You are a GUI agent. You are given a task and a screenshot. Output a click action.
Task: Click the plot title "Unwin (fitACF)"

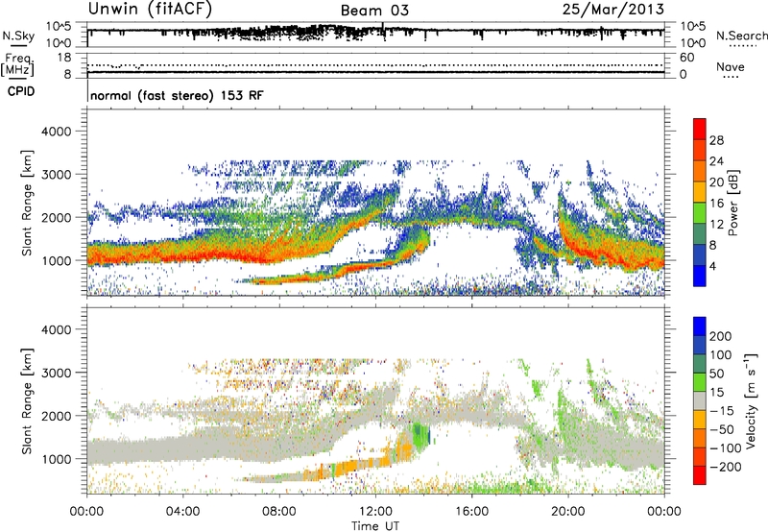point(150,9)
